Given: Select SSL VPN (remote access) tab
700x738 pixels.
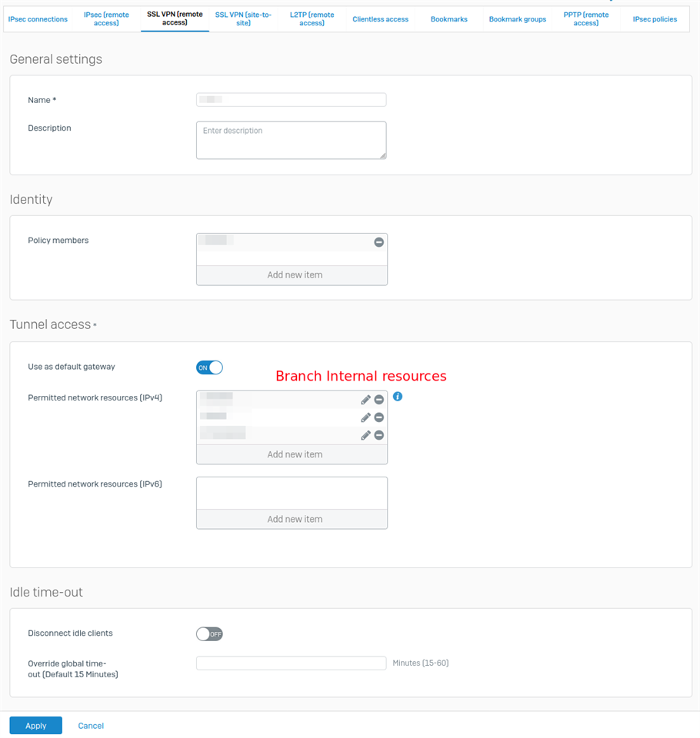Looking at the screenshot, I should (x=175, y=18).
